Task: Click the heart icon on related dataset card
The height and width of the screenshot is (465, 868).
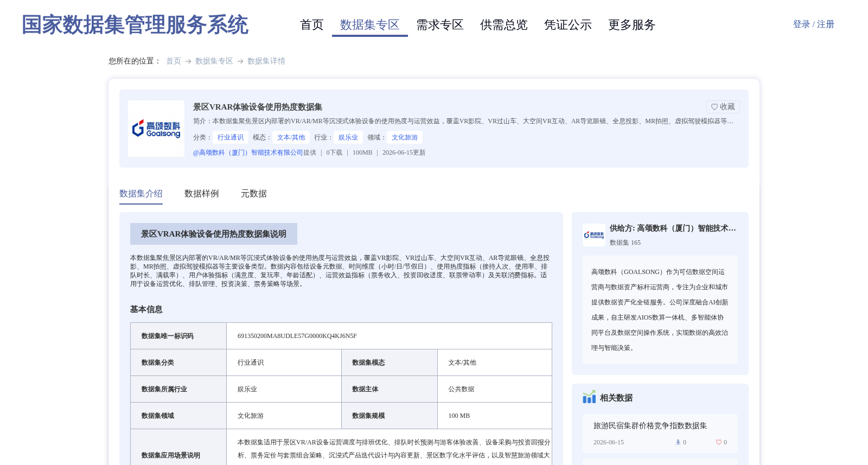Action: tap(719, 442)
